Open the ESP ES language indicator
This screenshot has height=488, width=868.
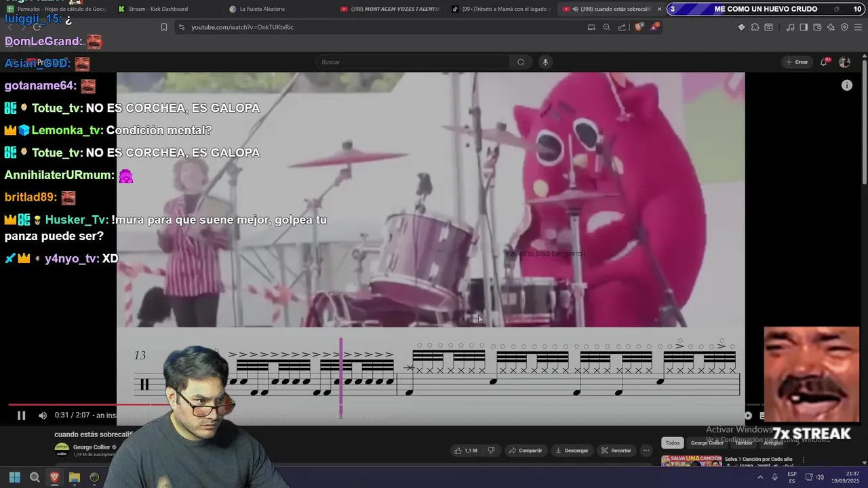(792, 477)
